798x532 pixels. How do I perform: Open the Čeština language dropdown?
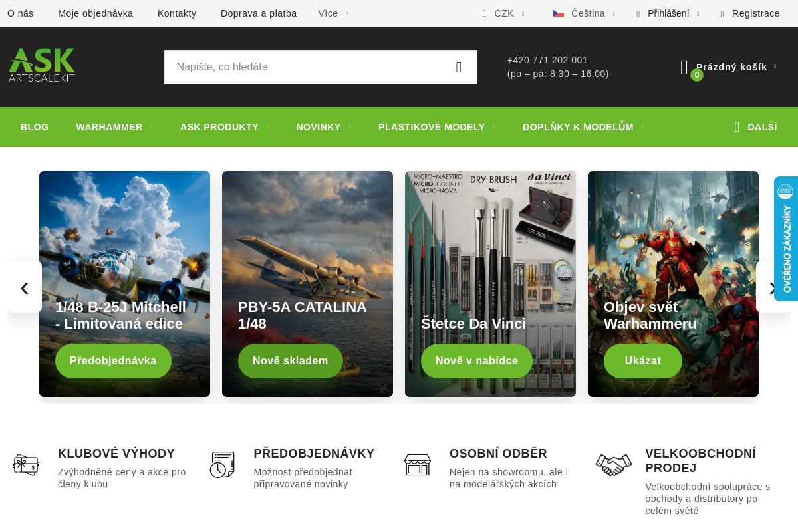584,13
